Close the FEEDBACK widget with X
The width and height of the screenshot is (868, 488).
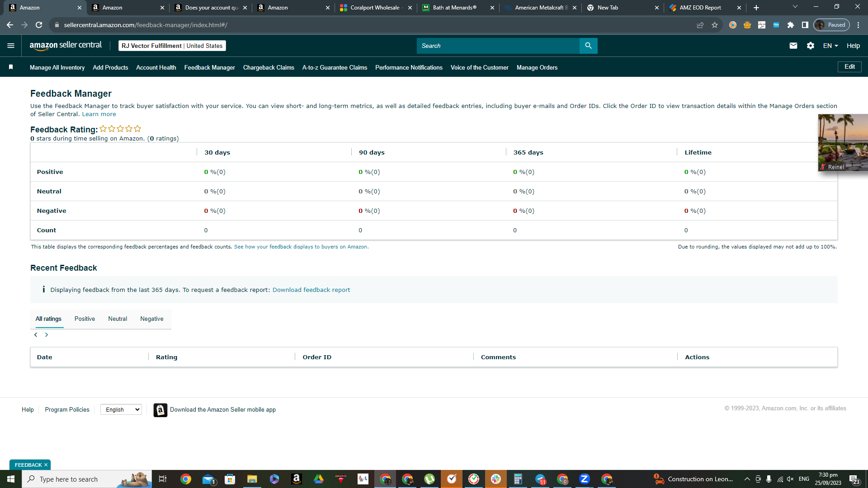coord(46,465)
